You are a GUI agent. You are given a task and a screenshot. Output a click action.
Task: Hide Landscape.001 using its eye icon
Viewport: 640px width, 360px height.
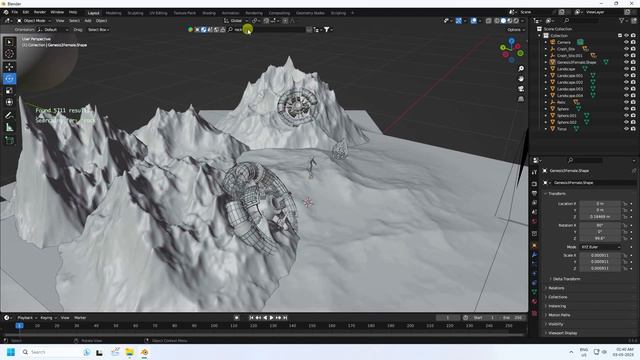pos(626,76)
